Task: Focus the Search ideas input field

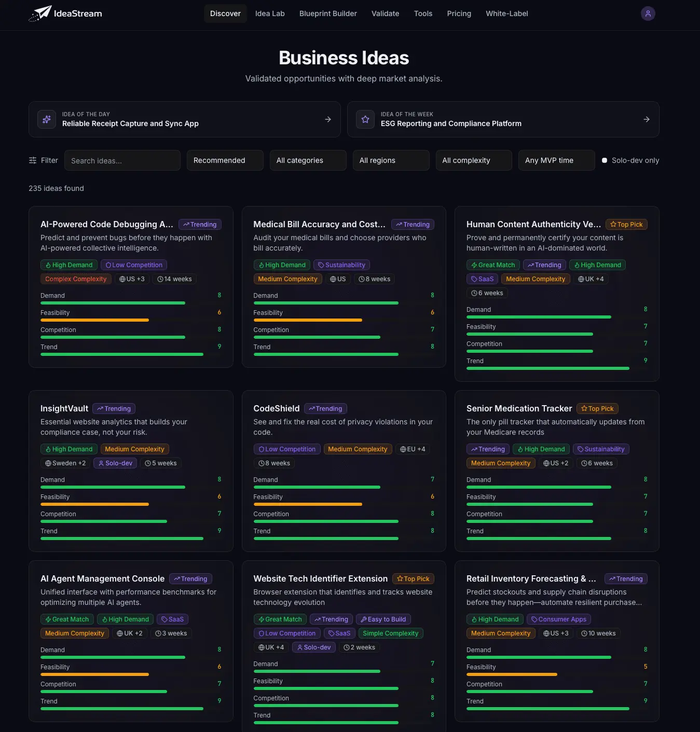Action: tap(122, 160)
